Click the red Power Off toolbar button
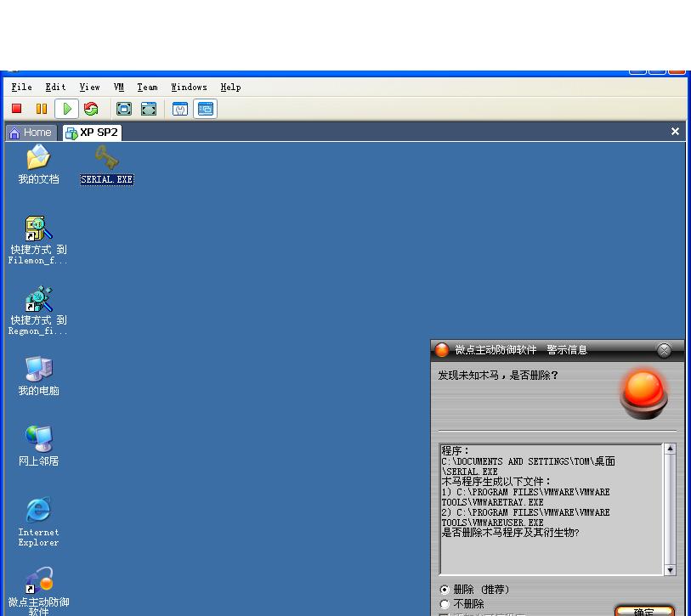 (17, 109)
